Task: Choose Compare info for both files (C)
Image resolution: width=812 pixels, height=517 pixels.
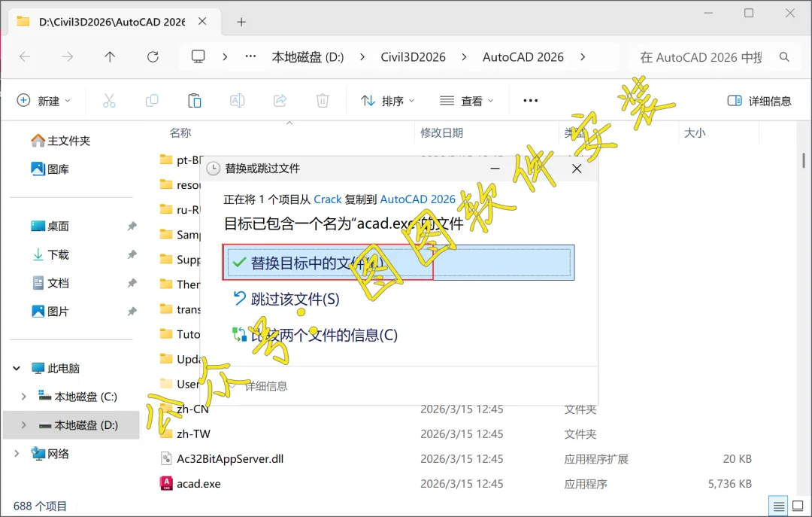Action: (x=315, y=335)
